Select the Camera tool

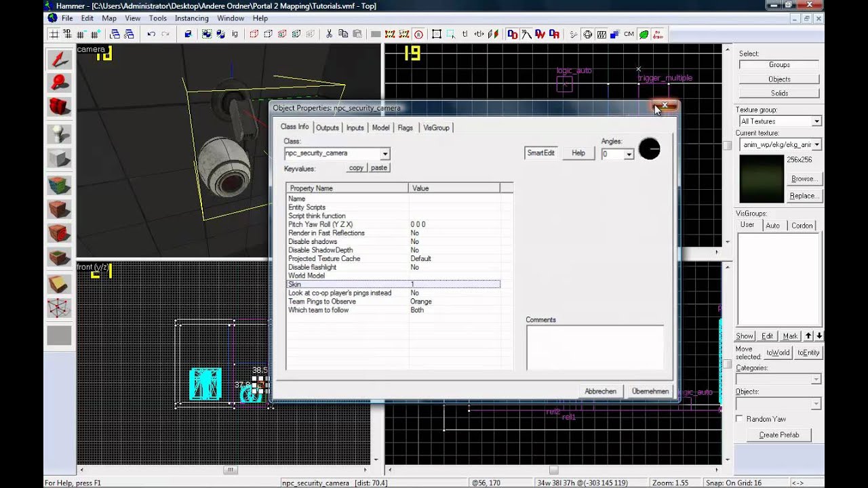(59, 107)
